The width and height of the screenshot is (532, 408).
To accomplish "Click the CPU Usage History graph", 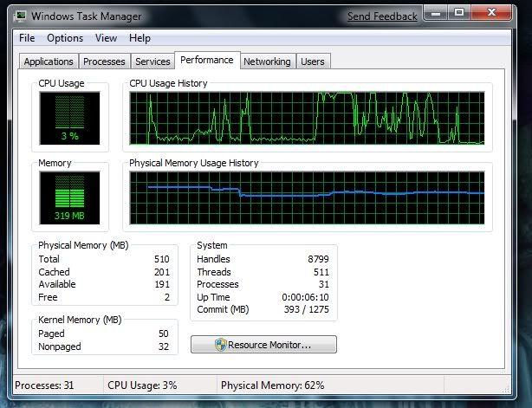I will [307, 118].
